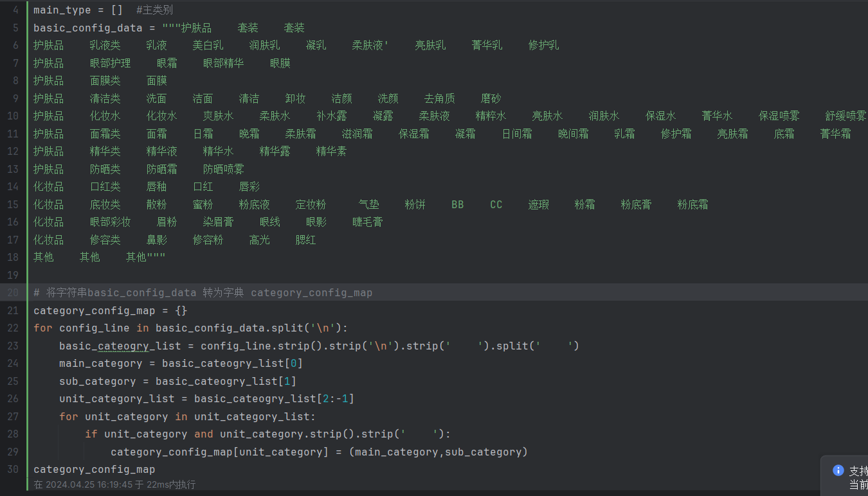Click line number 20 in the gutter
The height and width of the screenshot is (496, 868).
(x=13, y=293)
